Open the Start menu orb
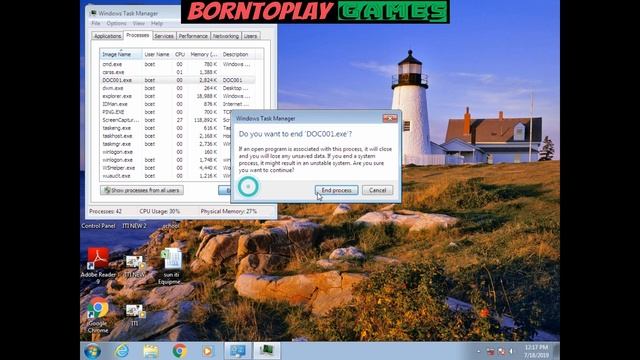The height and width of the screenshot is (360, 640). coord(92,351)
